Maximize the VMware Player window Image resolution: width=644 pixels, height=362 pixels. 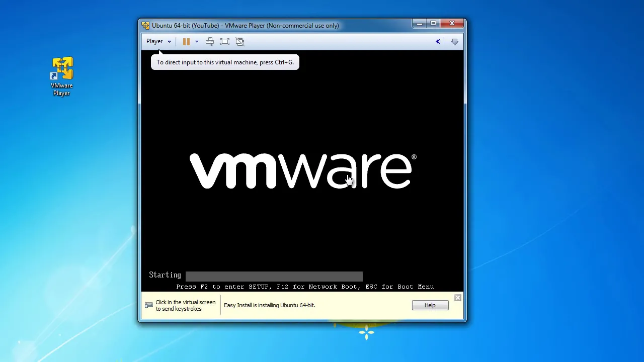pos(433,23)
